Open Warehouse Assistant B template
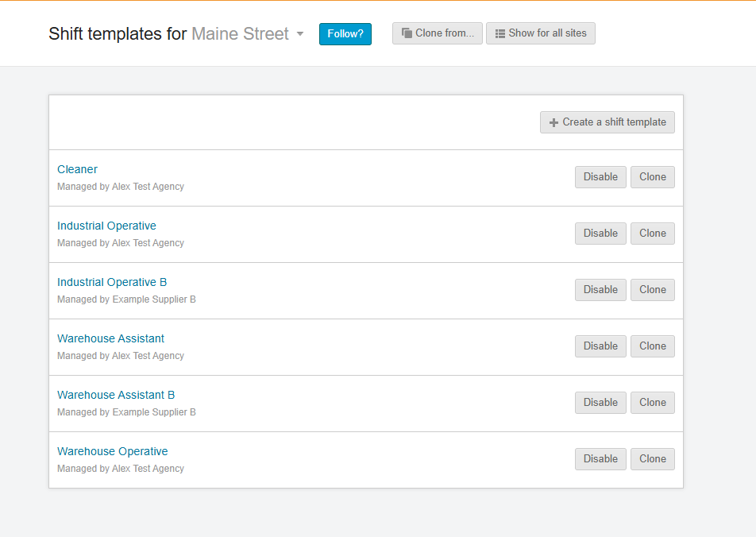 click(x=116, y=395)
